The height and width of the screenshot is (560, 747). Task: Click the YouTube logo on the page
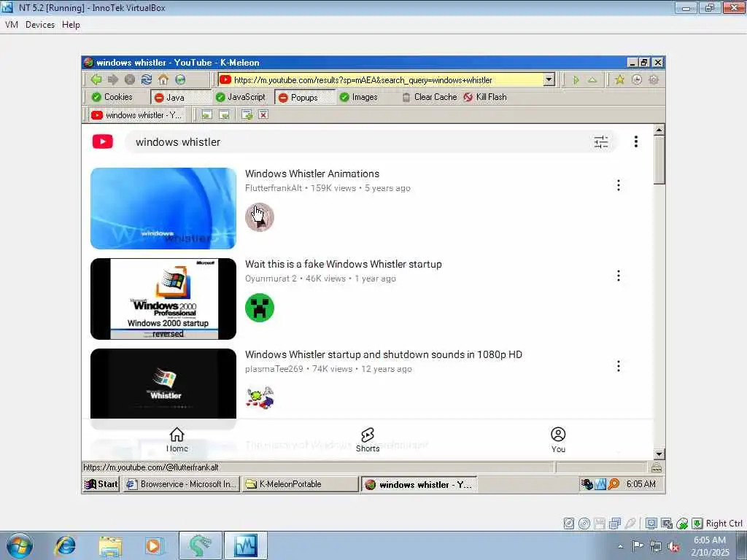(102, 141)
